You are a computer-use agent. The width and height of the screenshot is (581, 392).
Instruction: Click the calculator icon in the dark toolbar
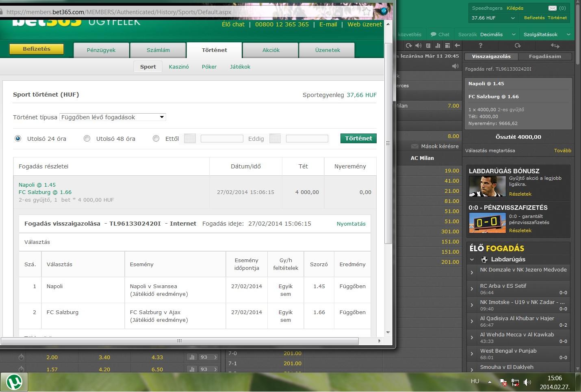pyautogui.click(x=428, y=45)
